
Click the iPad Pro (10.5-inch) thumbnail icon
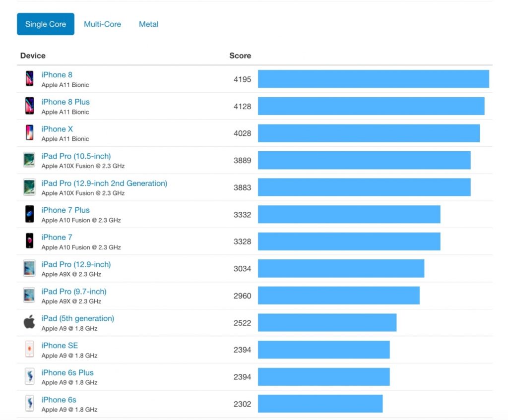pos(29,160)
